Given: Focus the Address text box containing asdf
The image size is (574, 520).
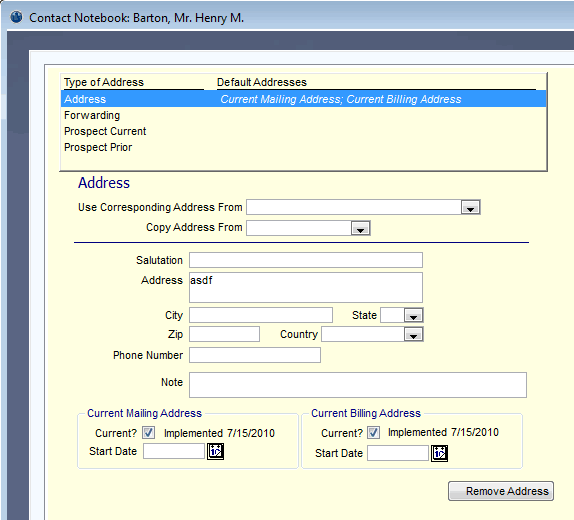Looking at the screenshot, I should pos(306,287).
